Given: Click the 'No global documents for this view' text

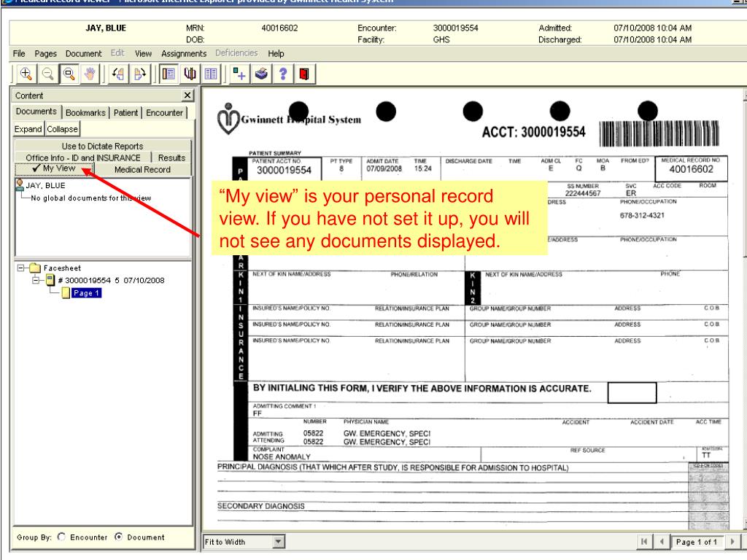Looking at the screenshot, I should [91, 198].
